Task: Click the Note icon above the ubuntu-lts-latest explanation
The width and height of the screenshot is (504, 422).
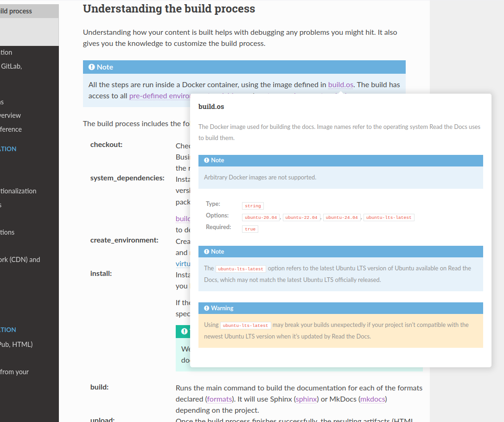Action: (207, 252)
